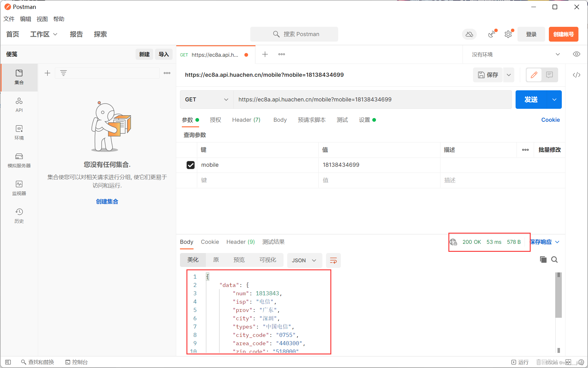Open the Explore tab

(100, 34)
